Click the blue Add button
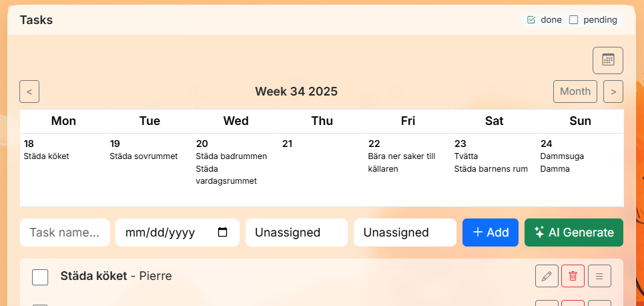 491,233
